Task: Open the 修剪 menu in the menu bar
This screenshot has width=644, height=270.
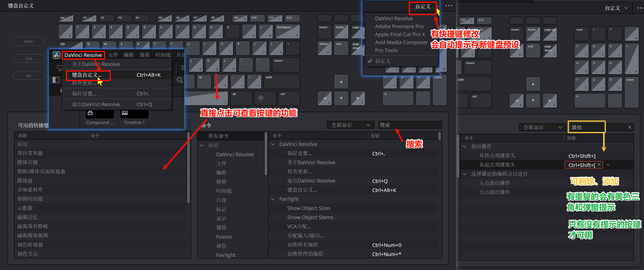Action: pyautogui.click(x=145, y=55)
